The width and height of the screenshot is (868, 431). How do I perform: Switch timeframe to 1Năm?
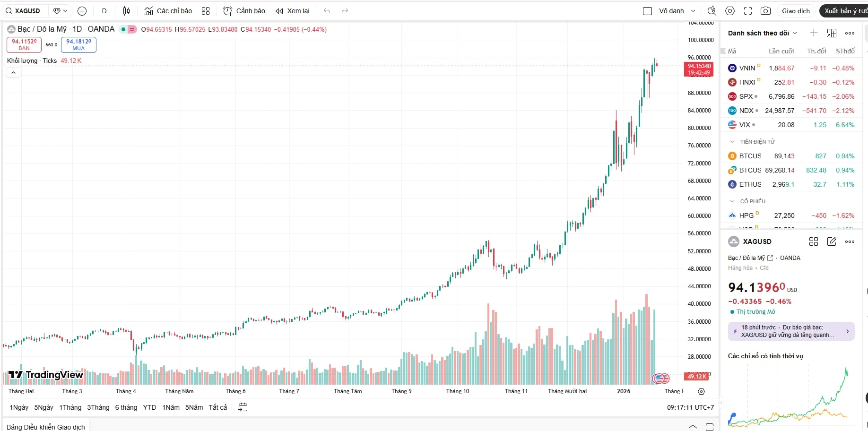coord(170,407)
